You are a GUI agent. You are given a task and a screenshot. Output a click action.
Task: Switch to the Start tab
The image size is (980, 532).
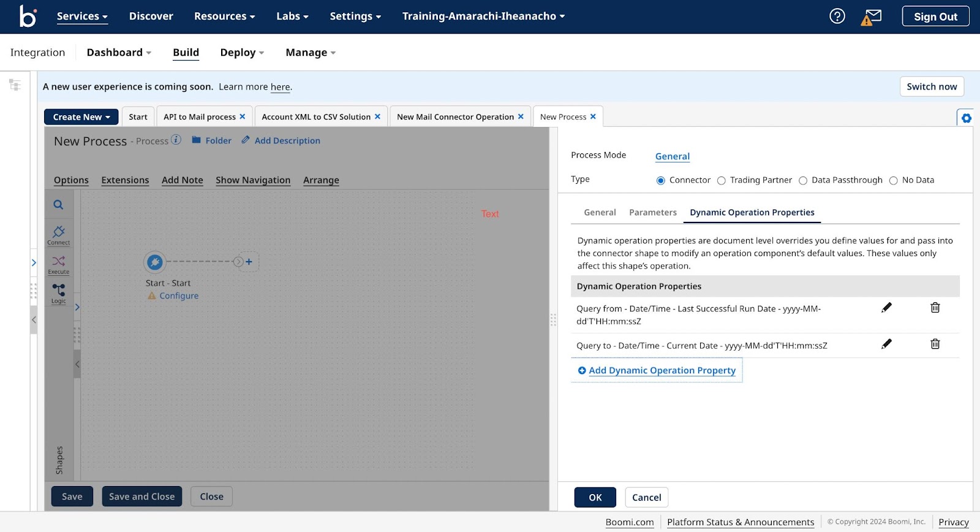(138, 117)
